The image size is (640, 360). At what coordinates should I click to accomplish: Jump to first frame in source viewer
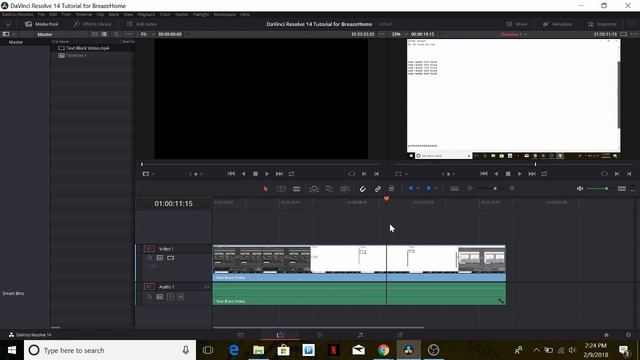[x=231, y=173]
